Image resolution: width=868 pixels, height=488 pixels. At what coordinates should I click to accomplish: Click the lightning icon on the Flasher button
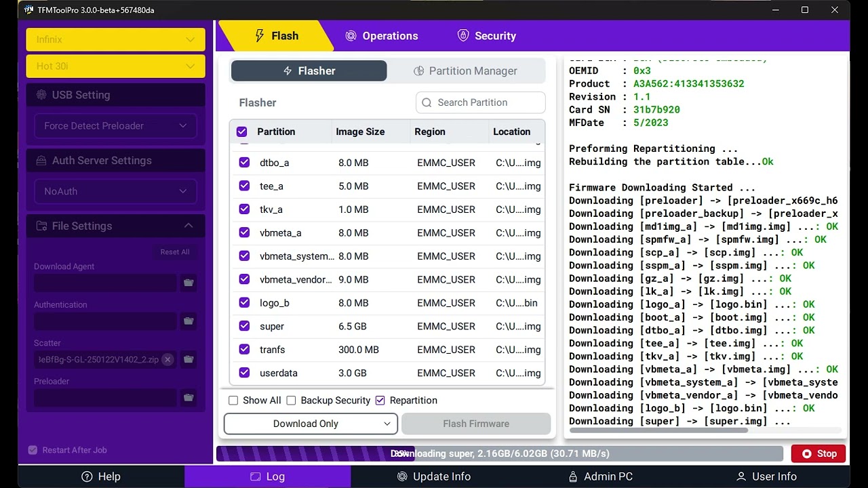tap(288, 70)
